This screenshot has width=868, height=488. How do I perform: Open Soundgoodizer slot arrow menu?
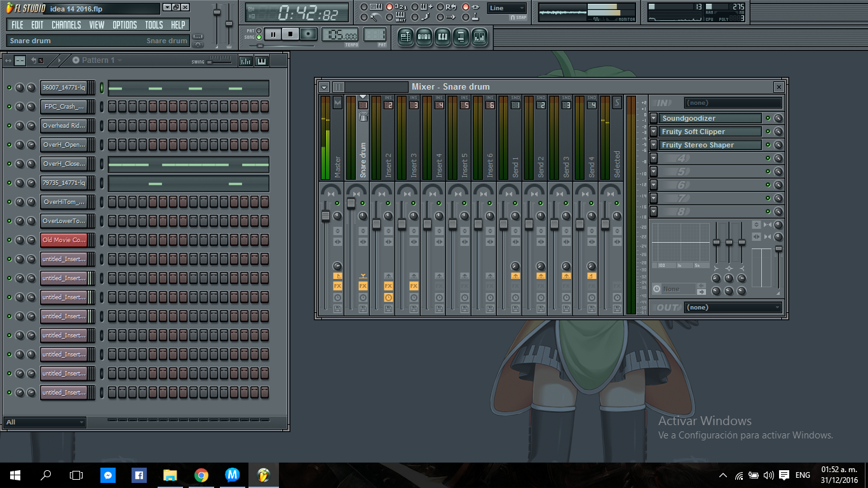653,118
